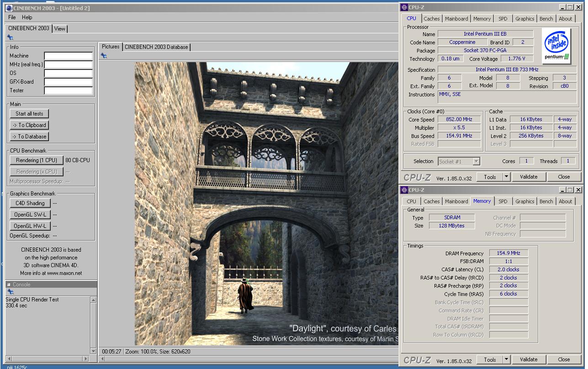588x369 pixels.
Task: Click the Cinebench app icon in title bar
Action: click(x=10, y=8)
